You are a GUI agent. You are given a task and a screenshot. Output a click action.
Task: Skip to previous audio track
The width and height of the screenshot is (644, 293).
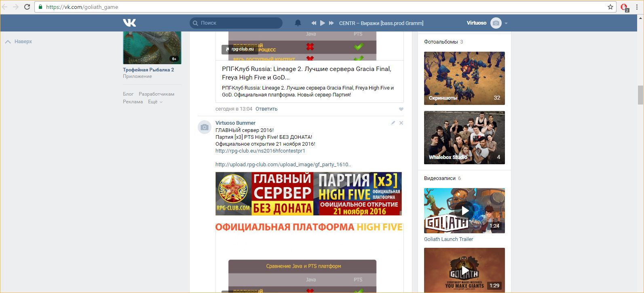pos(314,23)
